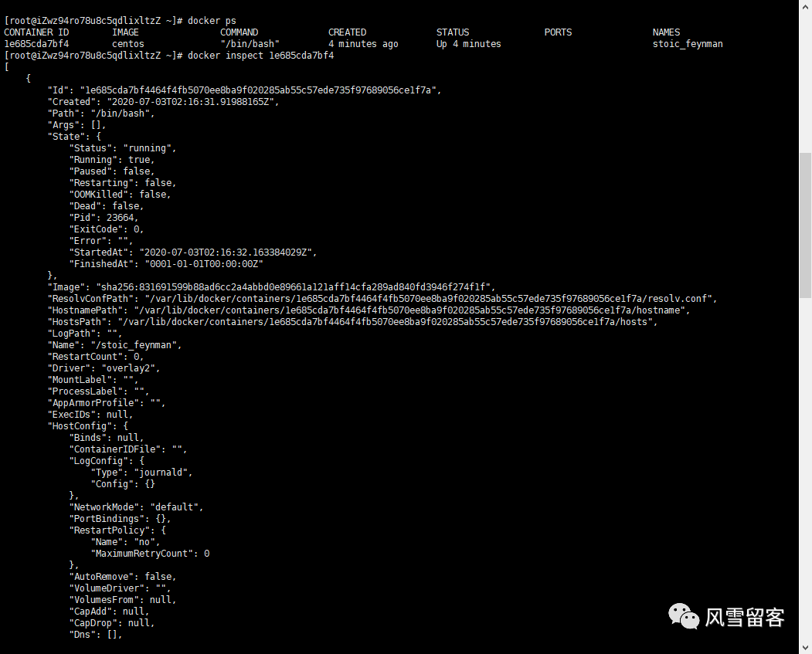Click the "StartedAt" timestamp line
The height and width of the screenshot is (654, 812).
click(193, 252)
